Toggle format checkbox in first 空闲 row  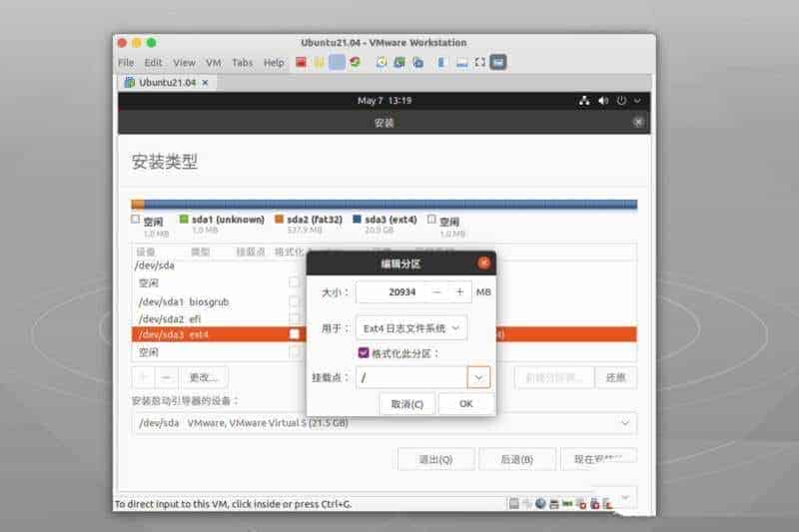point(294,282)
